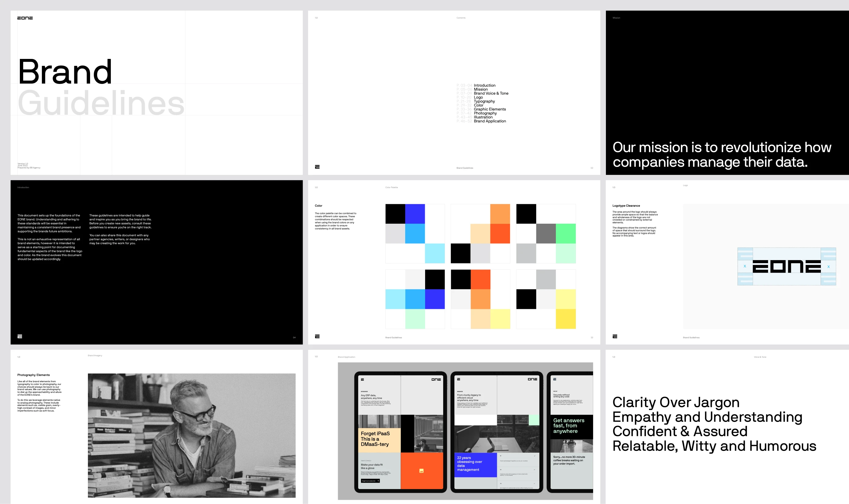Click the image icon in the orange tablet tile
The image size is (849, 504).
421,471
